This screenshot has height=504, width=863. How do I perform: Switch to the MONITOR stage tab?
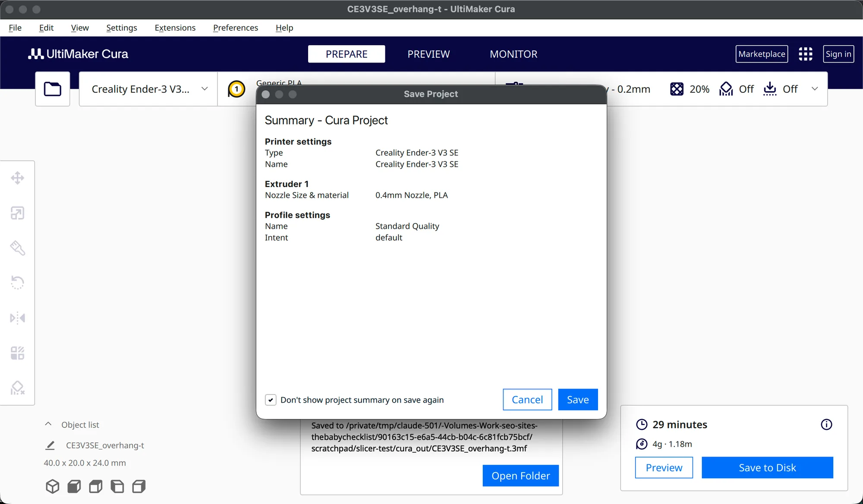click(x=513, y=54)
